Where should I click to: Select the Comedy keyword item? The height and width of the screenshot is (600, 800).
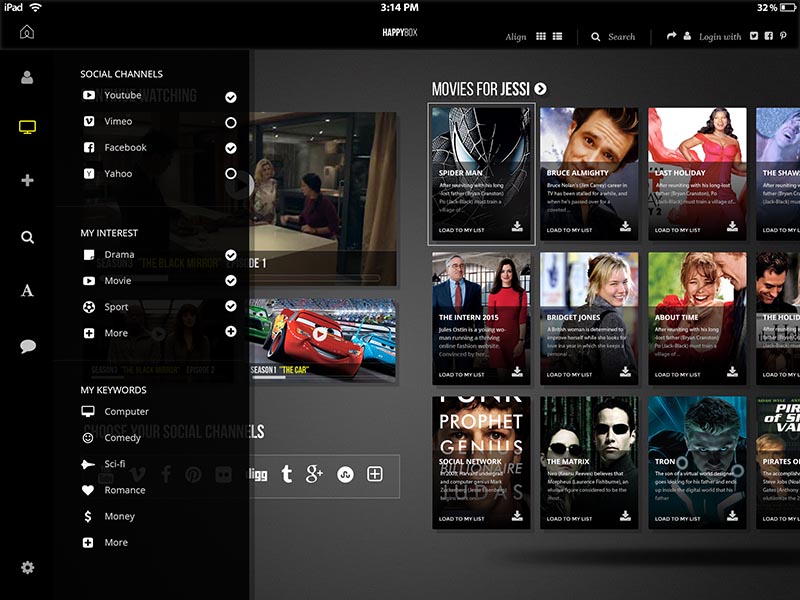[x=122, y=438]
